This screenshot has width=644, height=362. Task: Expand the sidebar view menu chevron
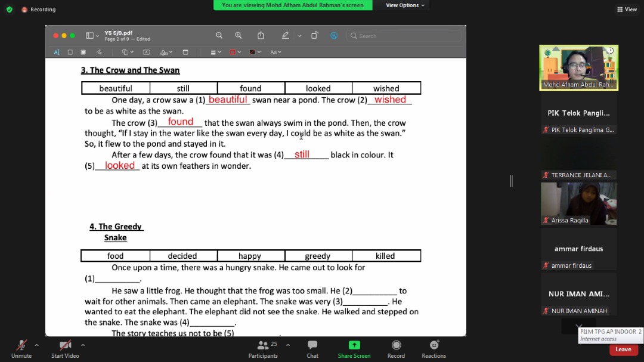(x=97, y=36)
